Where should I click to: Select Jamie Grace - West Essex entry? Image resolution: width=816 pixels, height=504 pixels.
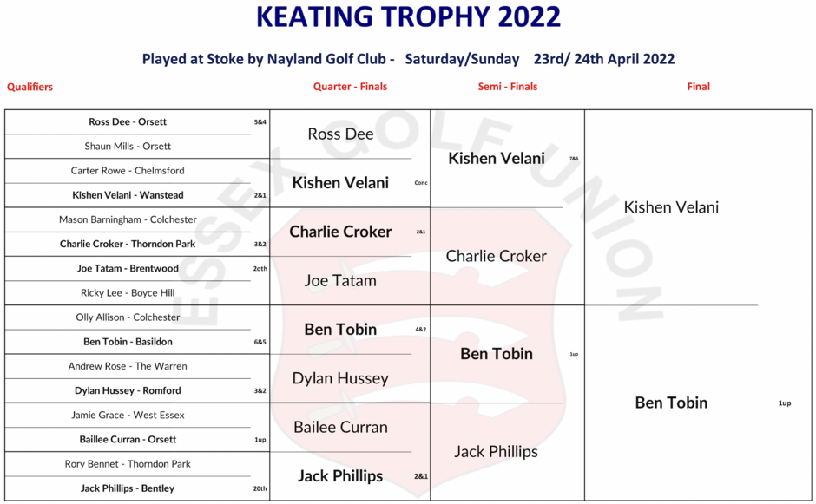click(128, 415)
